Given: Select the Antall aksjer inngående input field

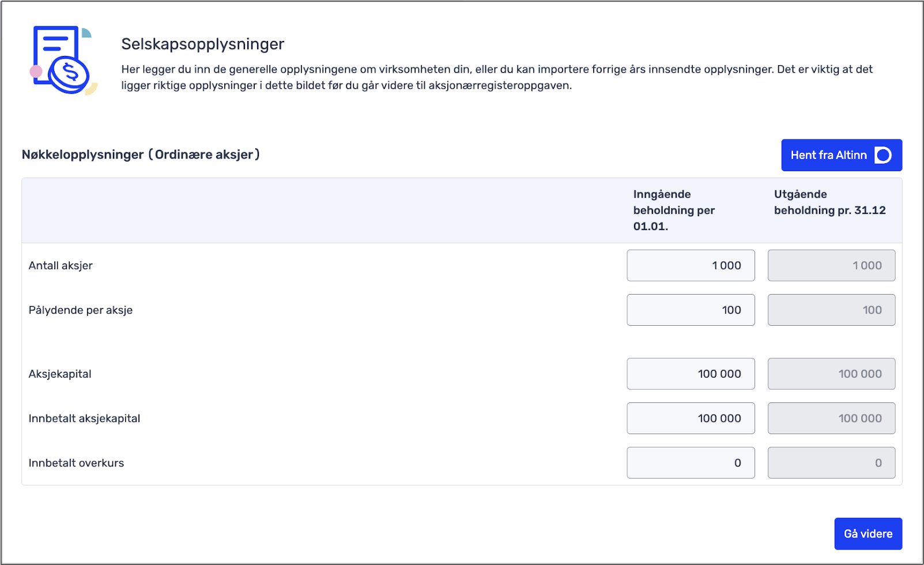Looking at the screenshot, I should 691,265.
